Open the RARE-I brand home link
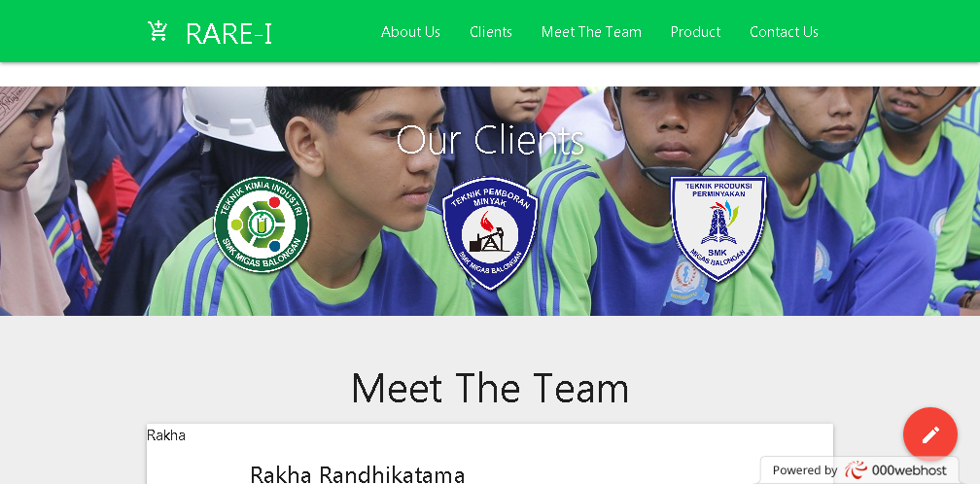Image resolution: width=980 pixels, height=484 pixels. (228, 33)
